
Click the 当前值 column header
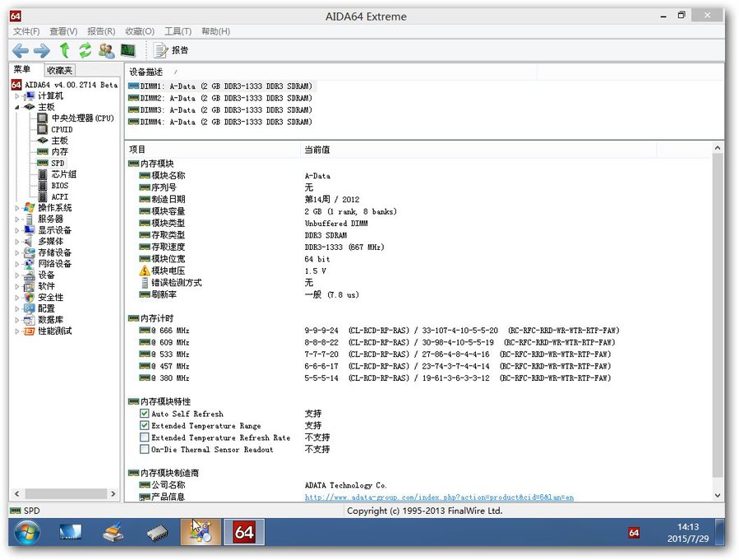(x=316, y=150)
